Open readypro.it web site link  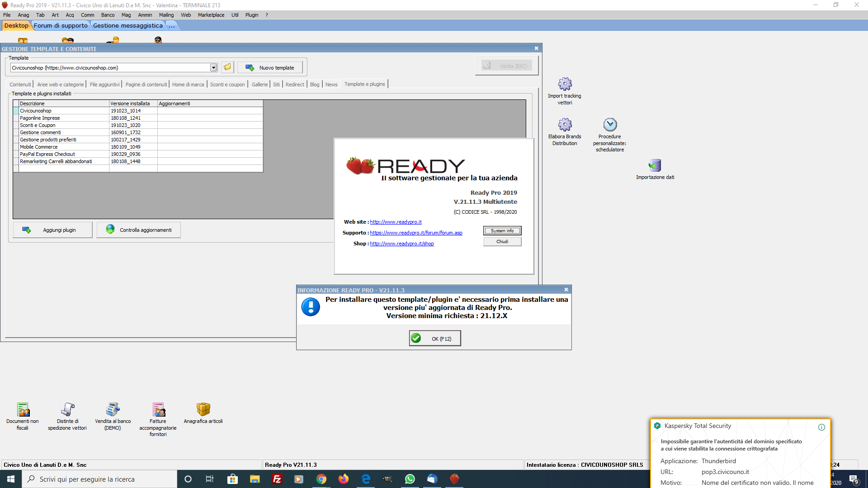pyautogui.click(x=396, y=222)
